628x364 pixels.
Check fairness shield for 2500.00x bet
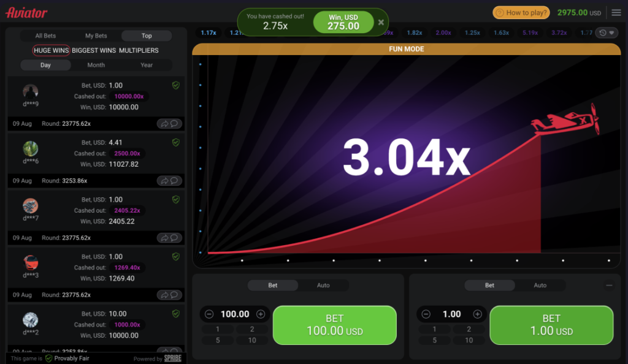[176, 142]
